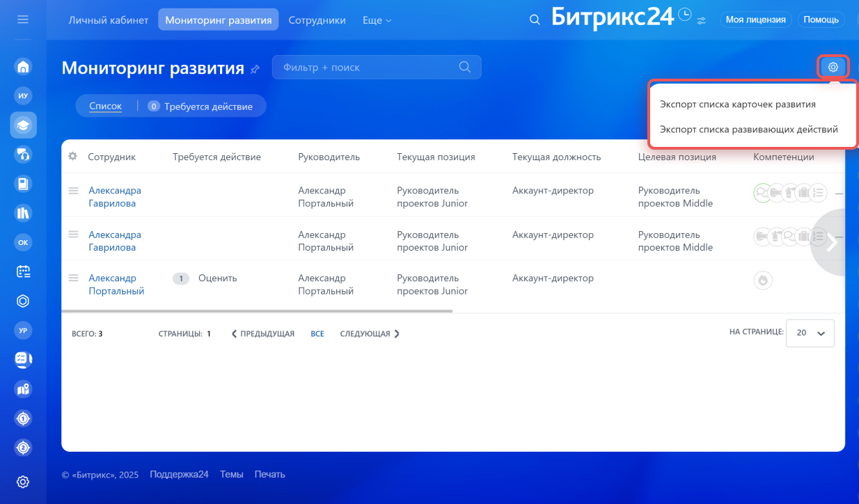Click the Фильтр + поиск field

(x=369, y=68)
